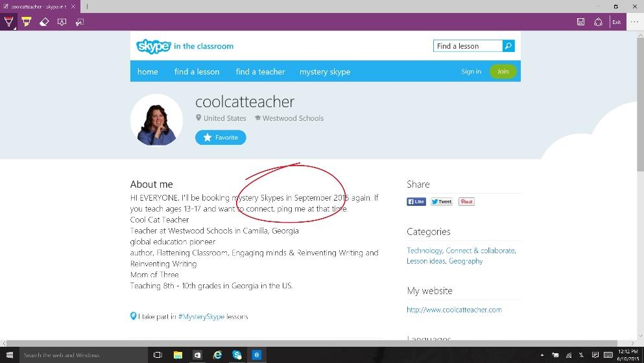Viewport: 644px width, 363px height.
Task: Click the Mystery Skype badge icon
Action: (x=133, y=316)
